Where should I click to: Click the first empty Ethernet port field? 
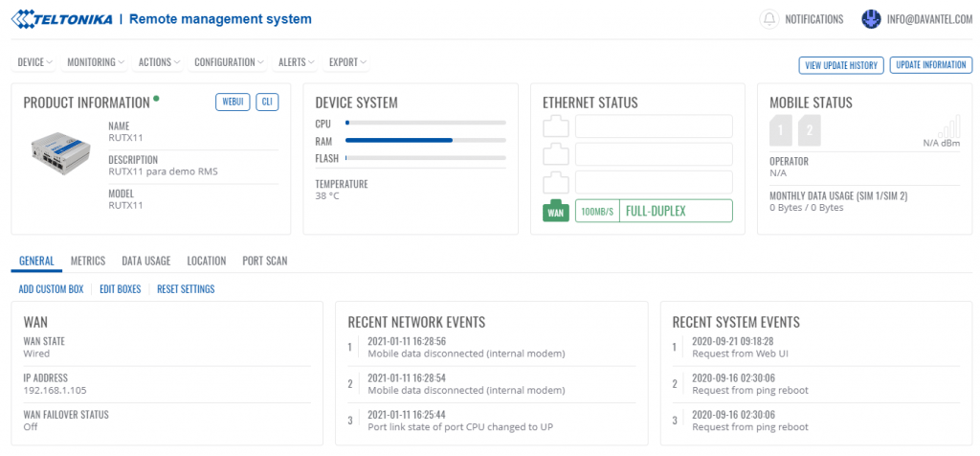coord(654,126)
